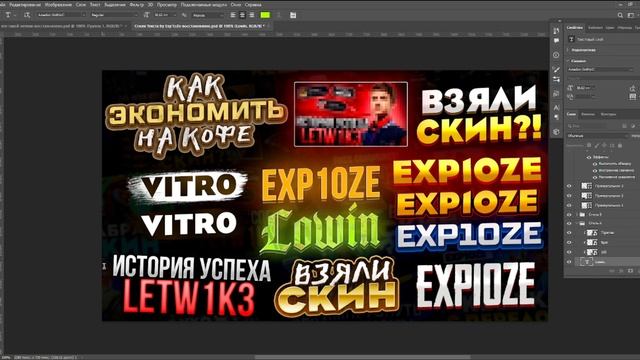This screenshot has width=640, height=360.
Task: Open the Paragraph panel icon in side strip
Action: [x=556, y=118]
